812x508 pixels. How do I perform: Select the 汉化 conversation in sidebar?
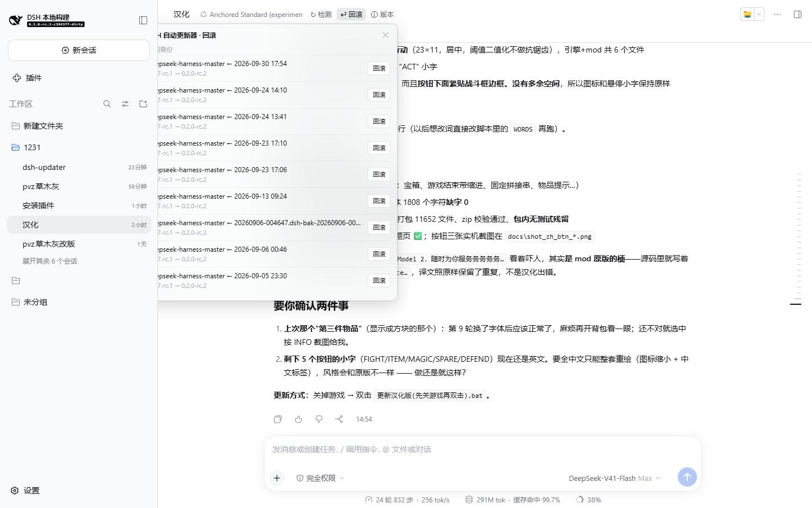coord(79,225)
